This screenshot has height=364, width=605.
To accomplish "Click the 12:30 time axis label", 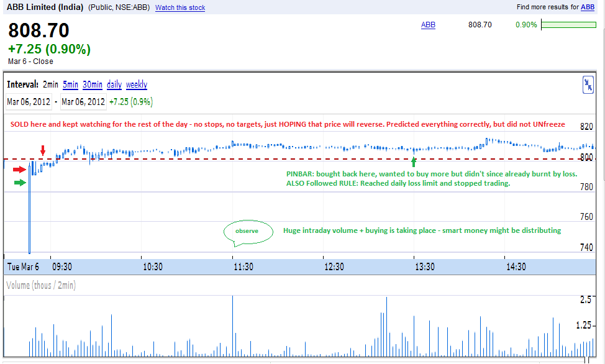I will coord(334,266).
